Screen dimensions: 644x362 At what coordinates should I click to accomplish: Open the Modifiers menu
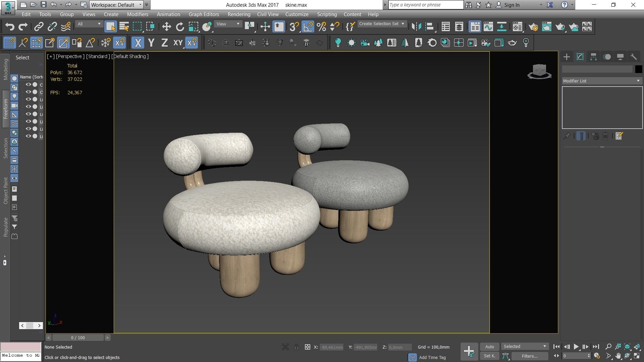[x=138, y=14]
